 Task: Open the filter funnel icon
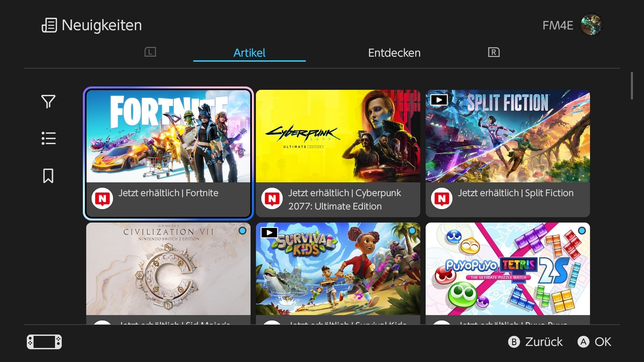pyautogui.click(x=48, y=102)
